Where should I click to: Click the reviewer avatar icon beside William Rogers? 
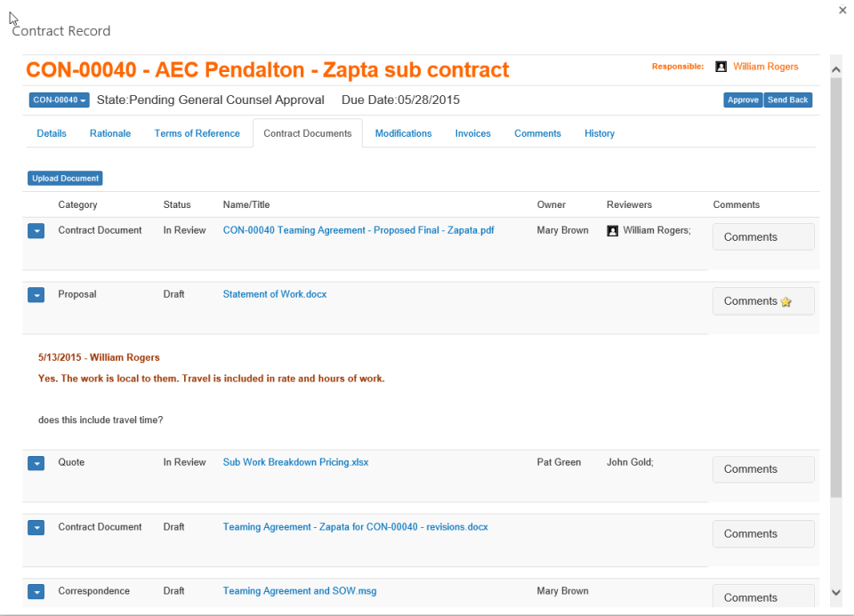click(x=612, y=230)
